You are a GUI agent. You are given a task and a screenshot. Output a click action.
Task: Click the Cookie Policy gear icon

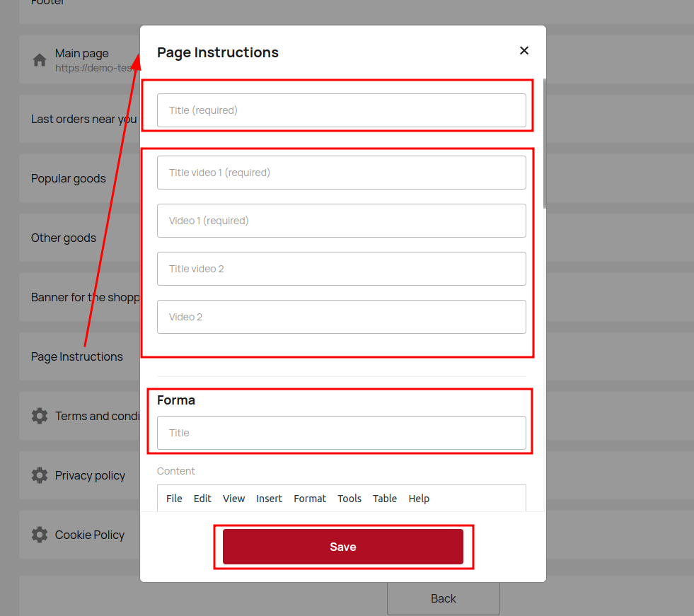point(40,535)
